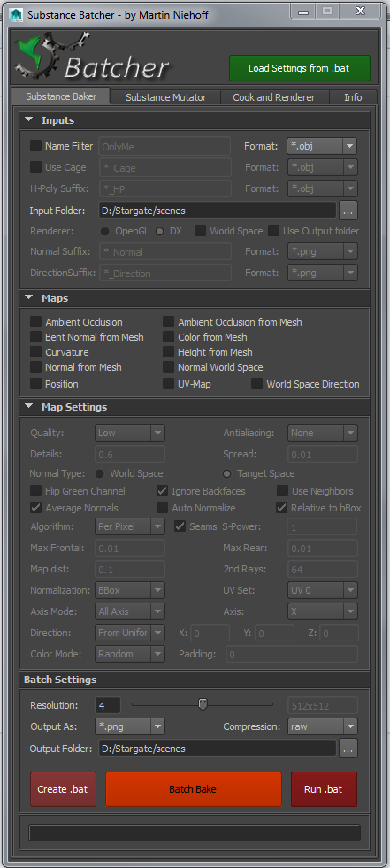Enable the Name Filter checkbox
This screenshot has width=390, height=868.
[x=36, y=146]
